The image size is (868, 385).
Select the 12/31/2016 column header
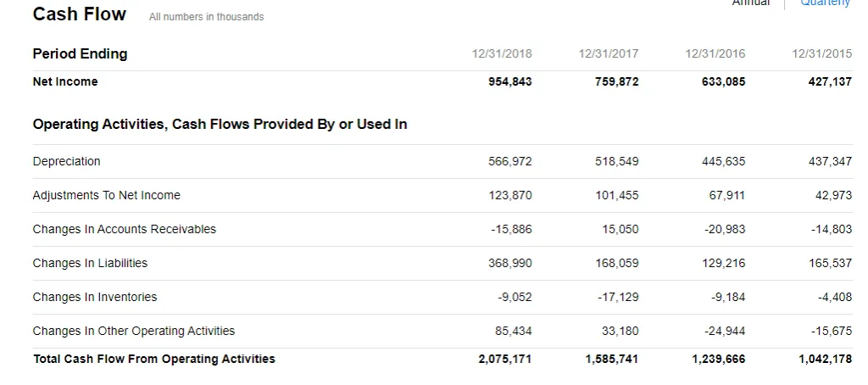point(715,53)
